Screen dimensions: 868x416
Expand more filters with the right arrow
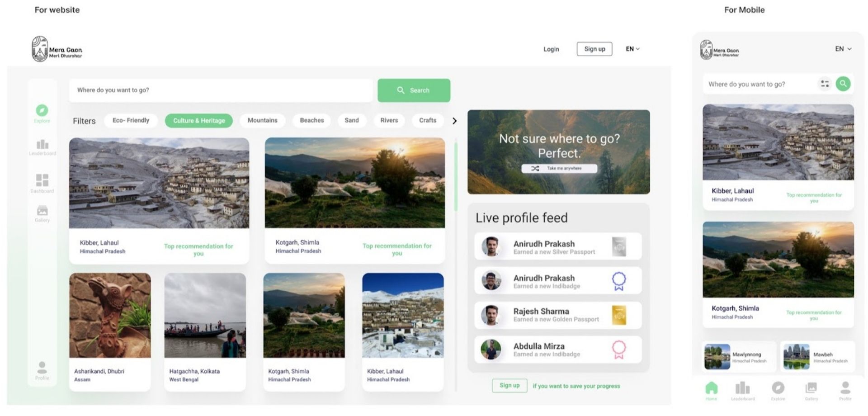coord(454,121)
